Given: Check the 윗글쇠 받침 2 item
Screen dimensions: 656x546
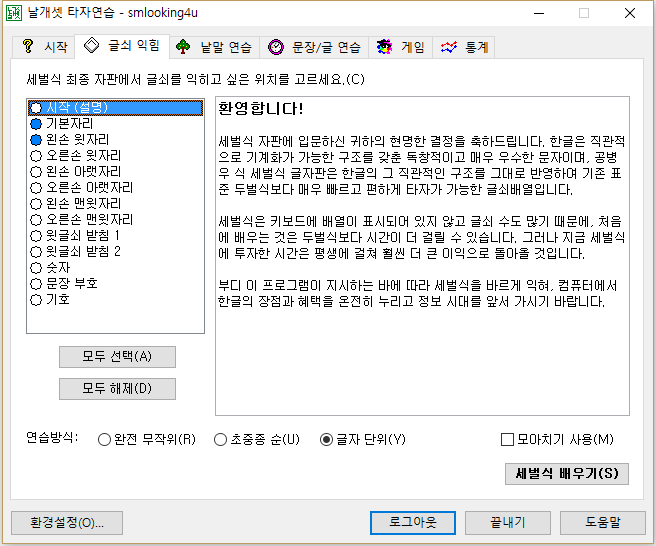Looking at the screenshot, I should pos(36,251).
